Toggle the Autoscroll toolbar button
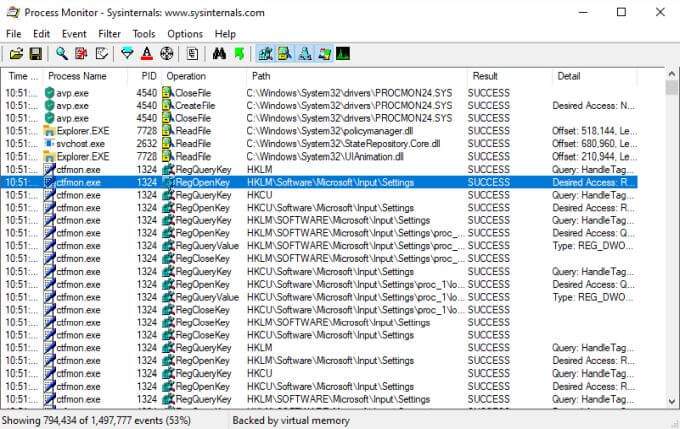 coord(81,54)
